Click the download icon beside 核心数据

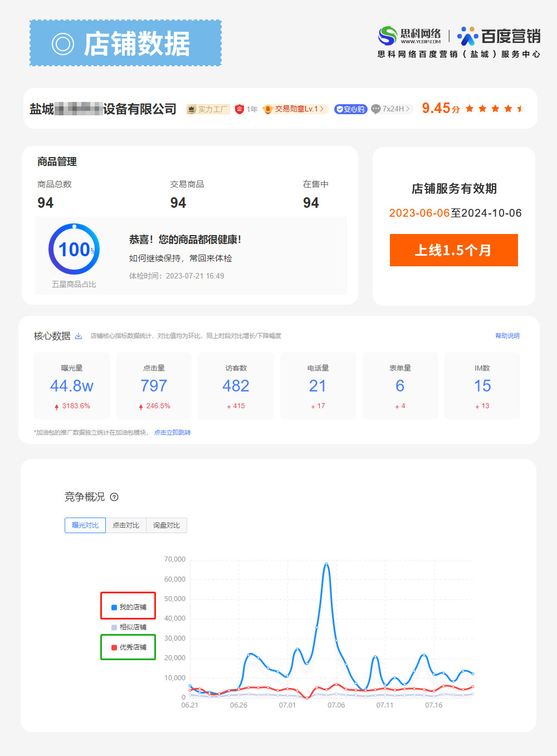(79, 336)
